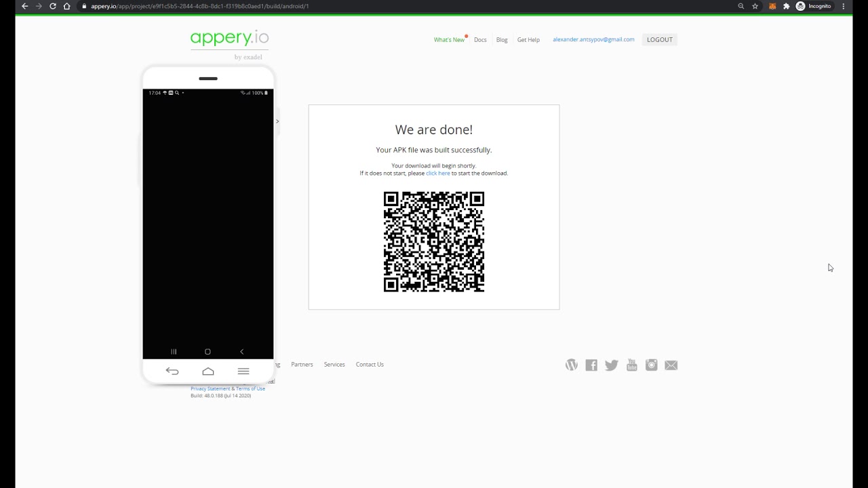Reload the current page
Viewport: 868px width, 488px height.
[x=53, y=6]
